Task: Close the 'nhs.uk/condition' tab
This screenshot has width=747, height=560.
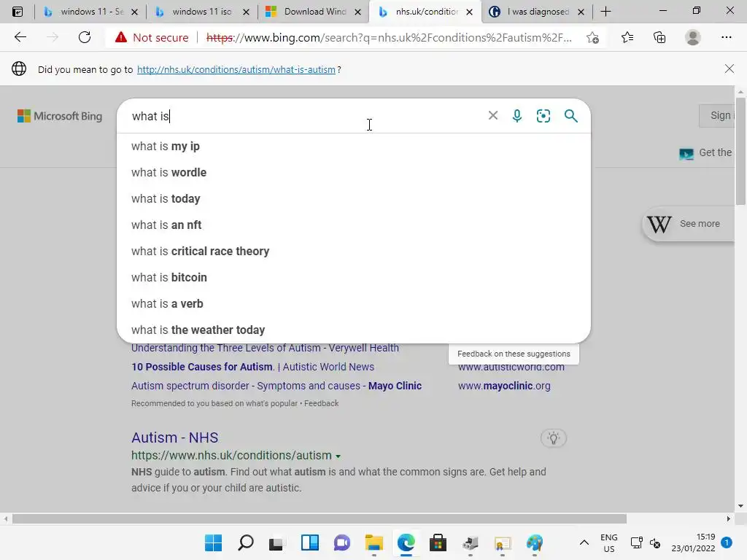Action: coord(469,12)
